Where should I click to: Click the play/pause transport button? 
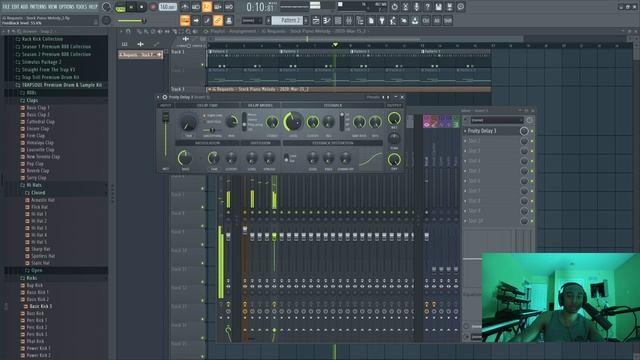click(131, 7)
